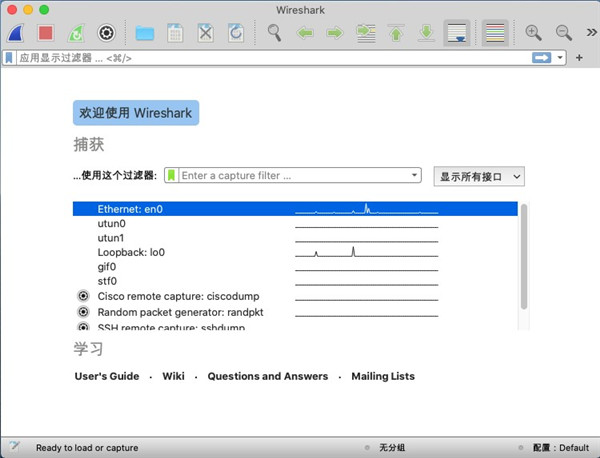The width and height of the screenshot is (600, 458).
Task: Open the User's Guide link
Action: pyautogui.click(x=106, y=376)
